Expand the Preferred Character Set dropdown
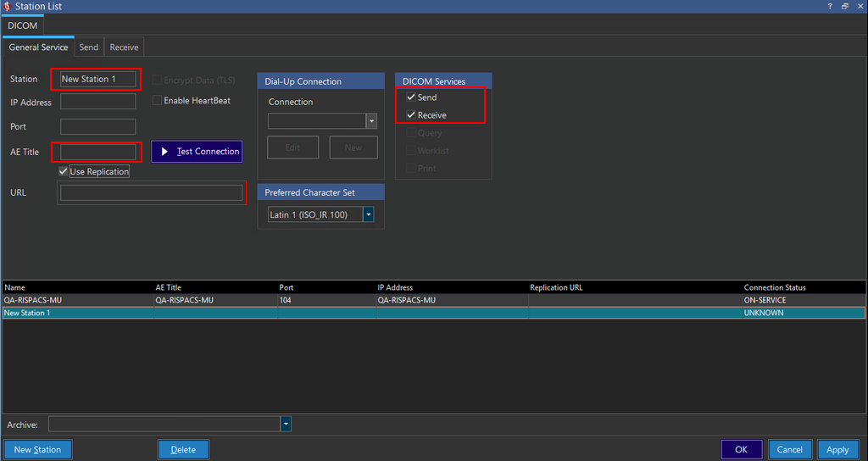868x461 pixels. 368,215
